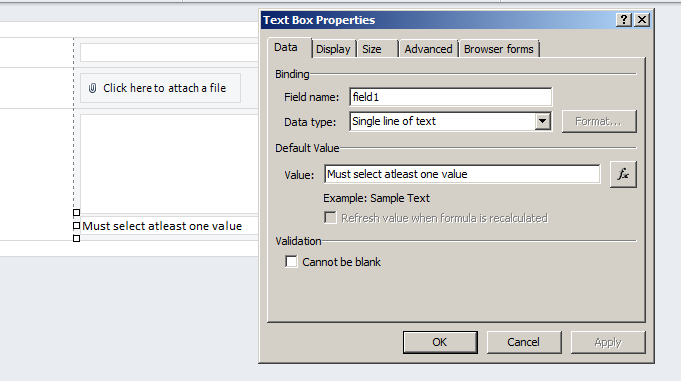Close the Text Box Properties dialog
The width and height of the screenshot is (681, 381).
(x=642, y=20)
